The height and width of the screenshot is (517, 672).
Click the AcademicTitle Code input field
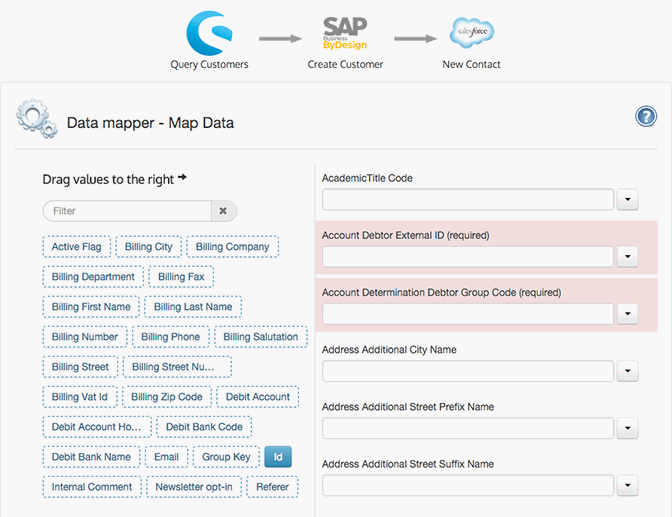[x=468, y=199]
